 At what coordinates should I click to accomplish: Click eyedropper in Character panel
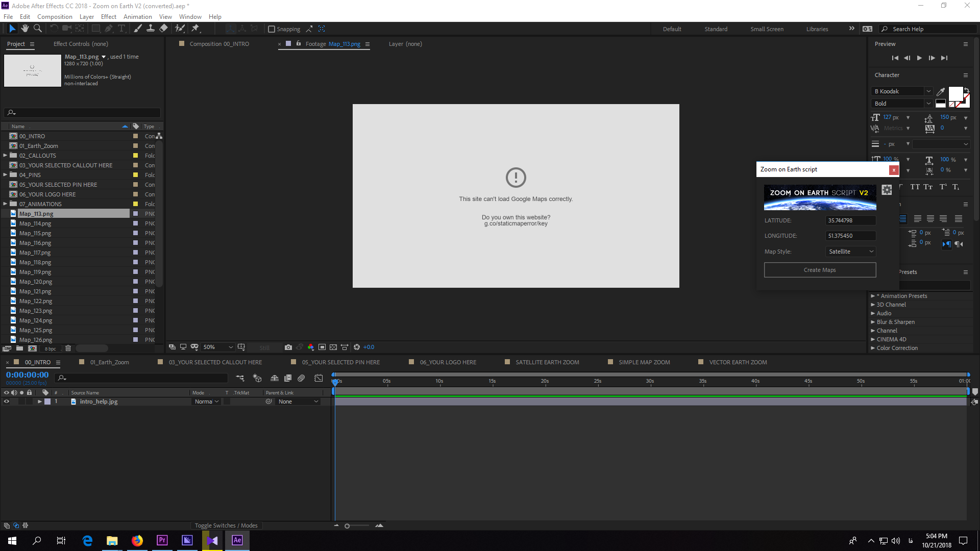[941, 92]
